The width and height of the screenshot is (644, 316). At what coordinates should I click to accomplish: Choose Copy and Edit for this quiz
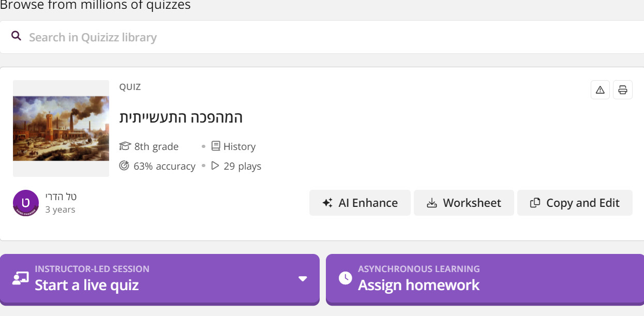coord(575,203)
